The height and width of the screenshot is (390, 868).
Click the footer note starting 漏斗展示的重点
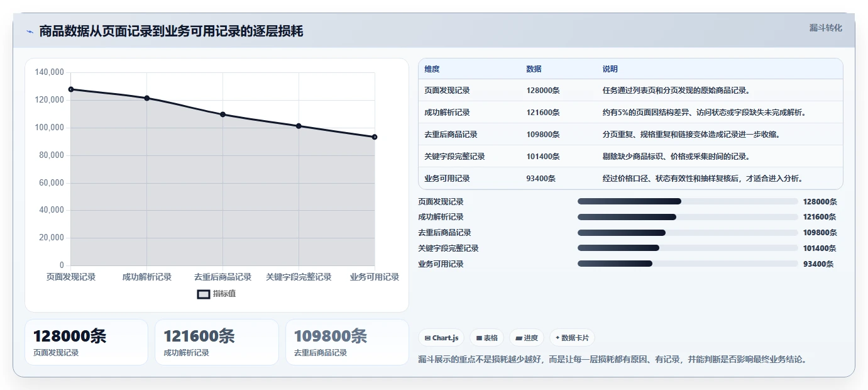click(612, 359)
